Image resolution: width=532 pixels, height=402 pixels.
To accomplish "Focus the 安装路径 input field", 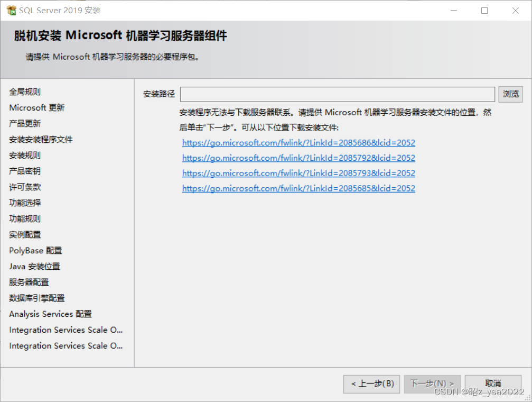I will pyautogui.click(x=337, y=94).
